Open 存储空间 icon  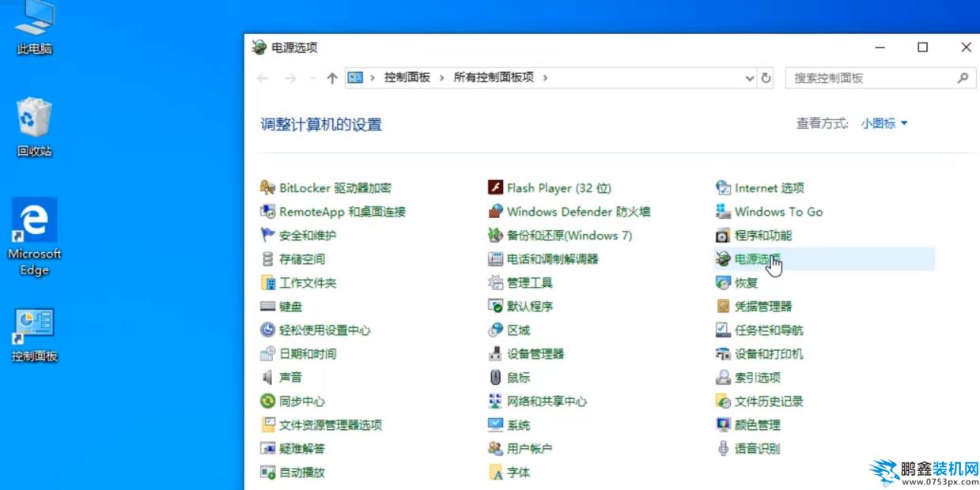tap(267, 259)
